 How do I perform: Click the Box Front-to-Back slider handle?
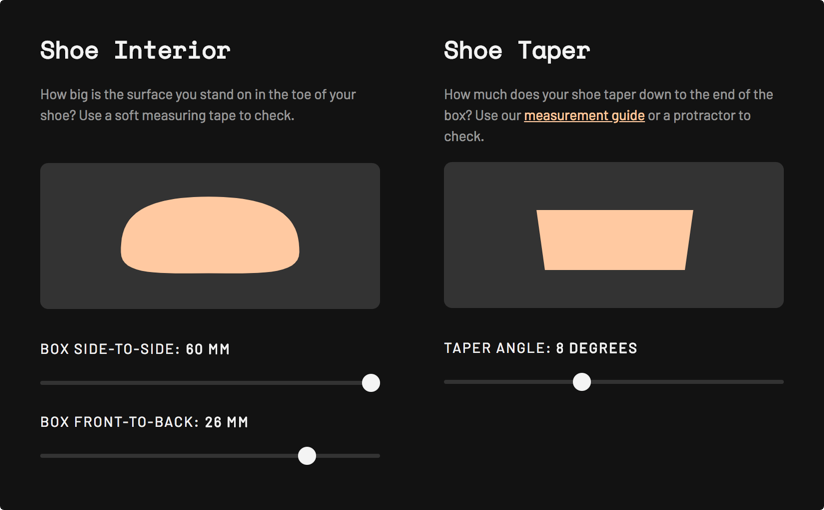307,456
